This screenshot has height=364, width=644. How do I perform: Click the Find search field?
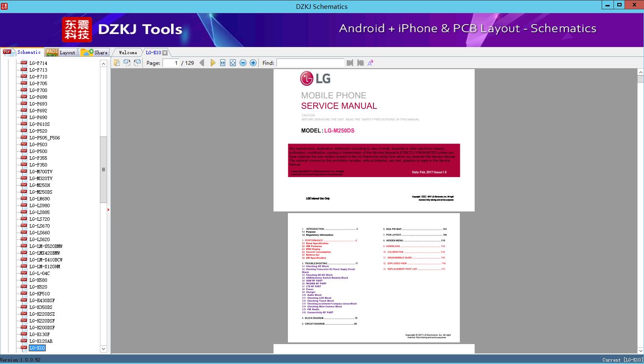pos(310,63)
